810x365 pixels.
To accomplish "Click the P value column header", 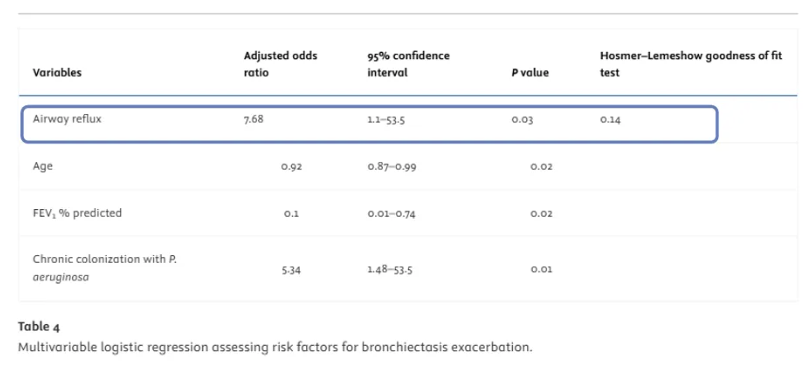I will (x=530, y=73).
